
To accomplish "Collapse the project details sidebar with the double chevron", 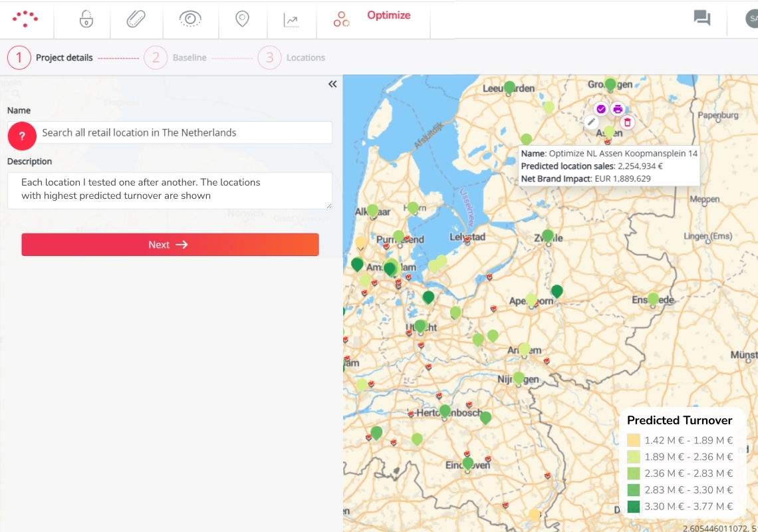I will click(x=332, y=84).
